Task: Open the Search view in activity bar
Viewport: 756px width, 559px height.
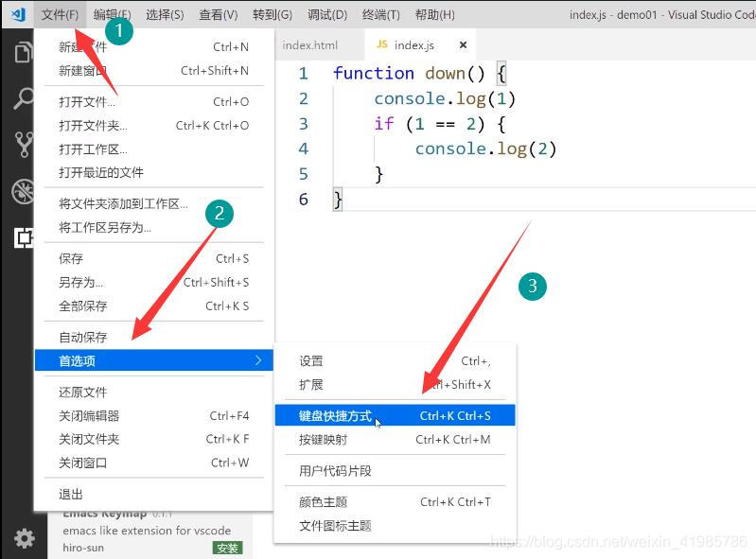Action: 23,98
